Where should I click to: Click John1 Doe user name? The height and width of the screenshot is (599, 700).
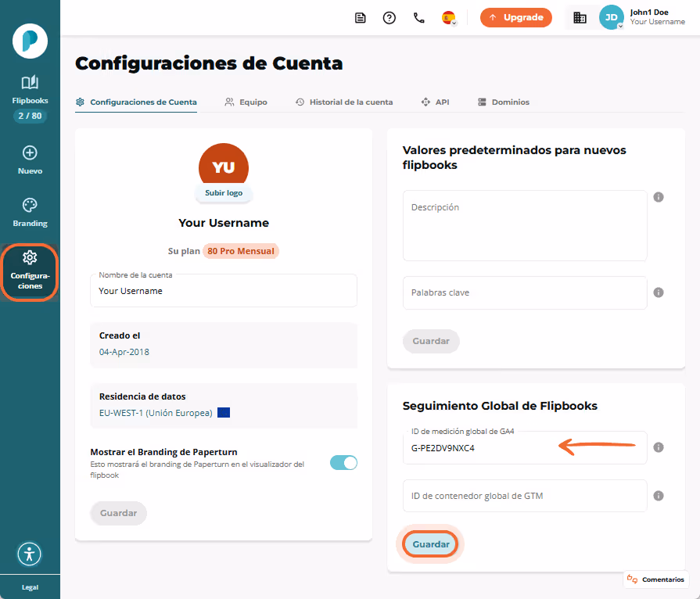click(649, 13)
